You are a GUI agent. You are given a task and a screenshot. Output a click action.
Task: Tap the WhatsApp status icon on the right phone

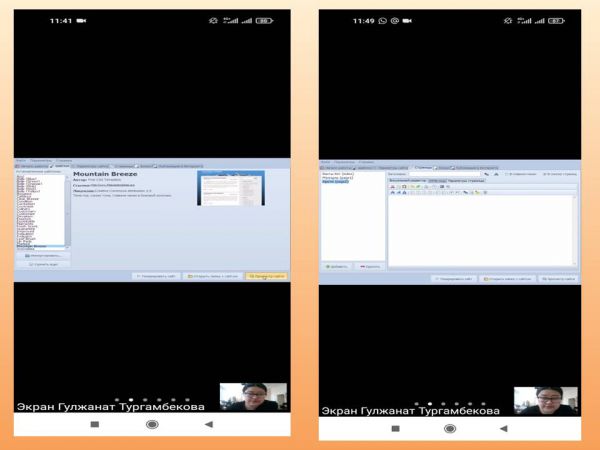(382, 20)
